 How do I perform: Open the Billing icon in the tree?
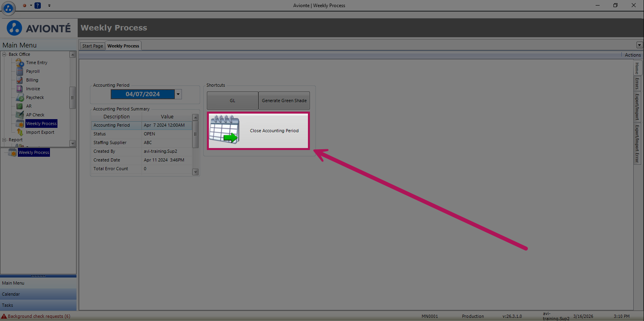pos(20,80)
